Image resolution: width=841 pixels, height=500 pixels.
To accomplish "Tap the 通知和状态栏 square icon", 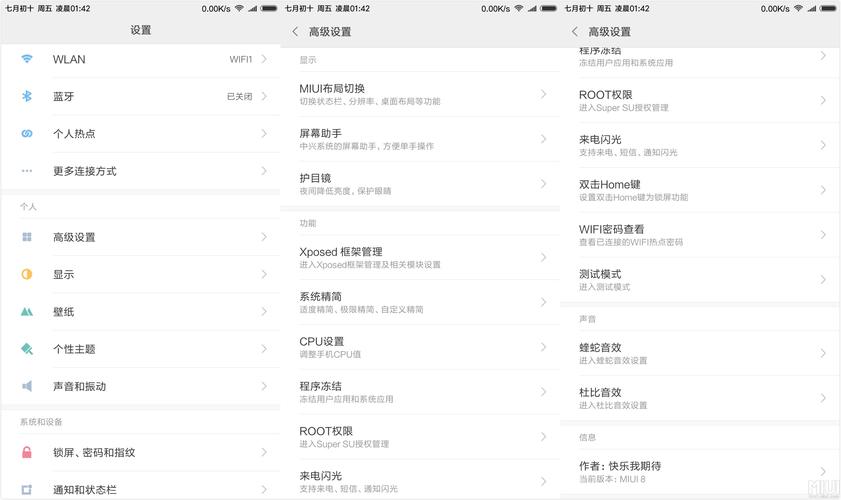I will coord(27,489).
